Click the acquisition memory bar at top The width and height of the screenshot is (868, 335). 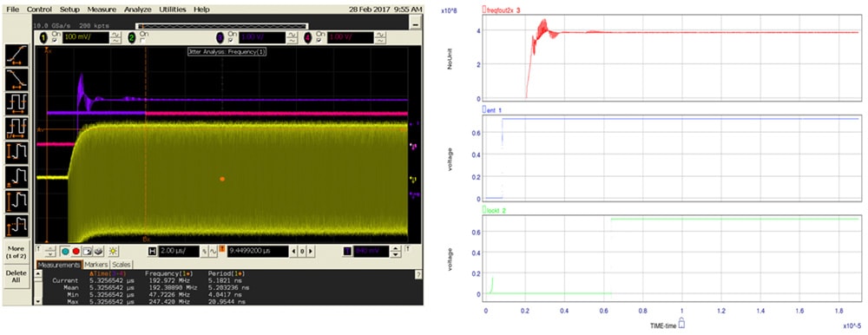pyautogui.click(x=222, y=27)
